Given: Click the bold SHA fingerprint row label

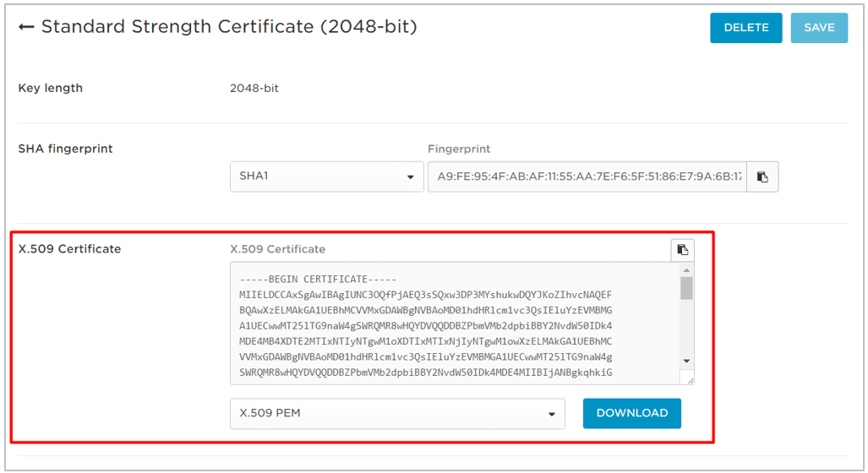Looking at the screenshot, I should [65, 149].
